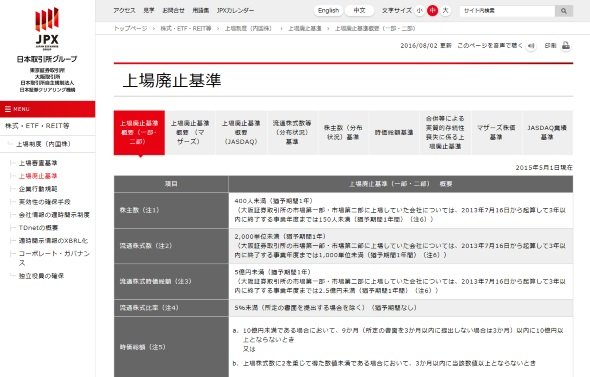
Task: Select tab マザーズ株価基準
Action: tap(496, 132)
